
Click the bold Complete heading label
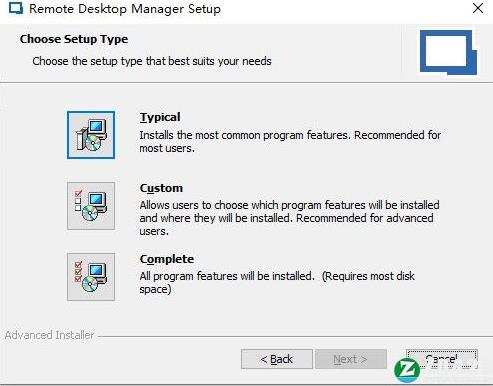pyautogui.click(x=167, y=259)
